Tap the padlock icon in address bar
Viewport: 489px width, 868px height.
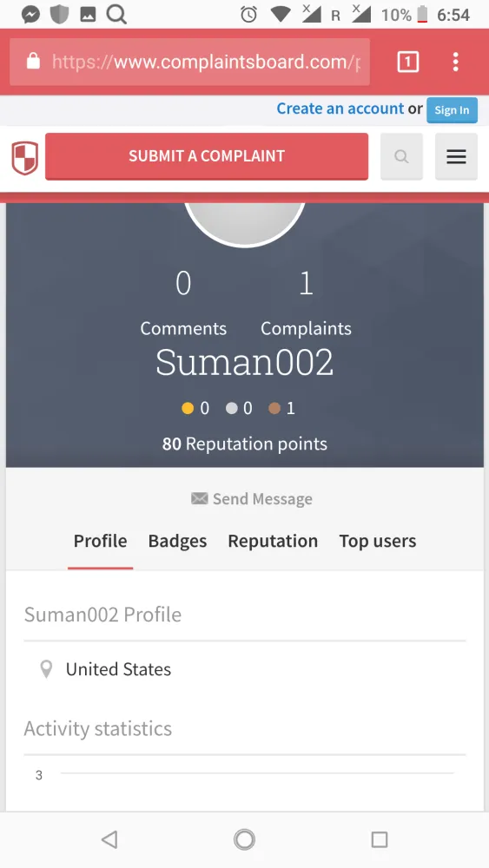[x=33, y=61]
